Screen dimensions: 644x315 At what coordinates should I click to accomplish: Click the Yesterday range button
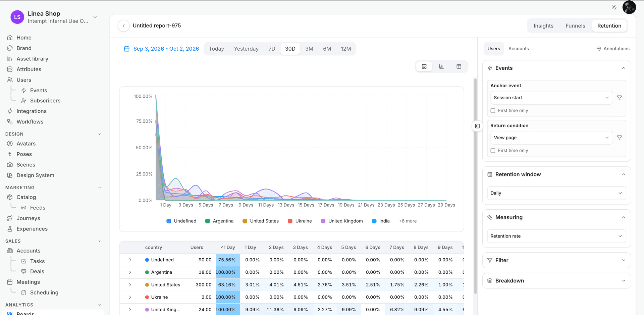click(x=246, y=49)
